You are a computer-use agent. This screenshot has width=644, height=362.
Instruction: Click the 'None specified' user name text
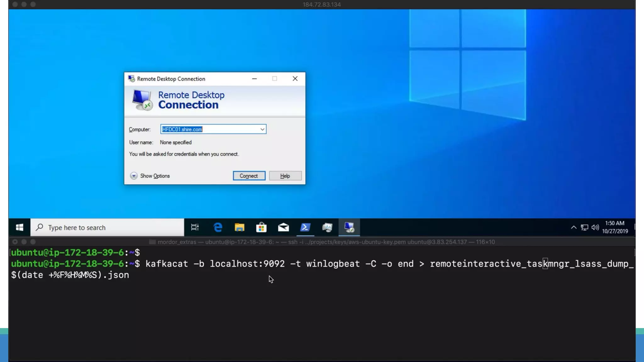point(176,142)
